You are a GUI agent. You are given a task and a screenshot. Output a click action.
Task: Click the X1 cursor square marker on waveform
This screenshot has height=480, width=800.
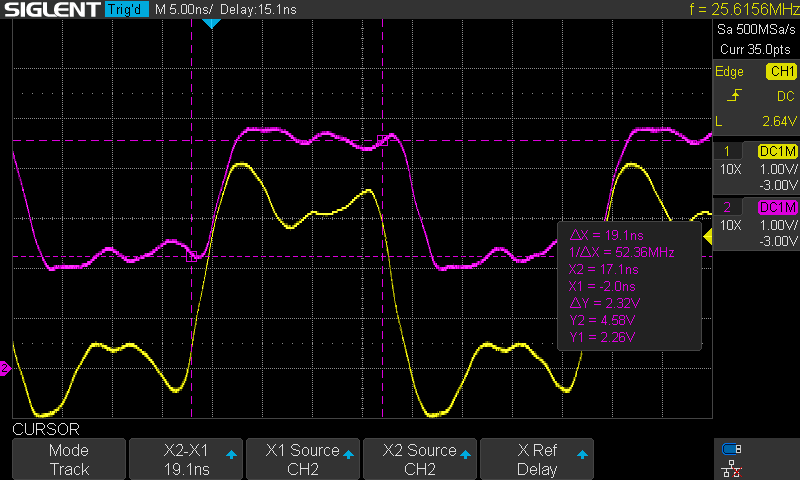[191, 256]
